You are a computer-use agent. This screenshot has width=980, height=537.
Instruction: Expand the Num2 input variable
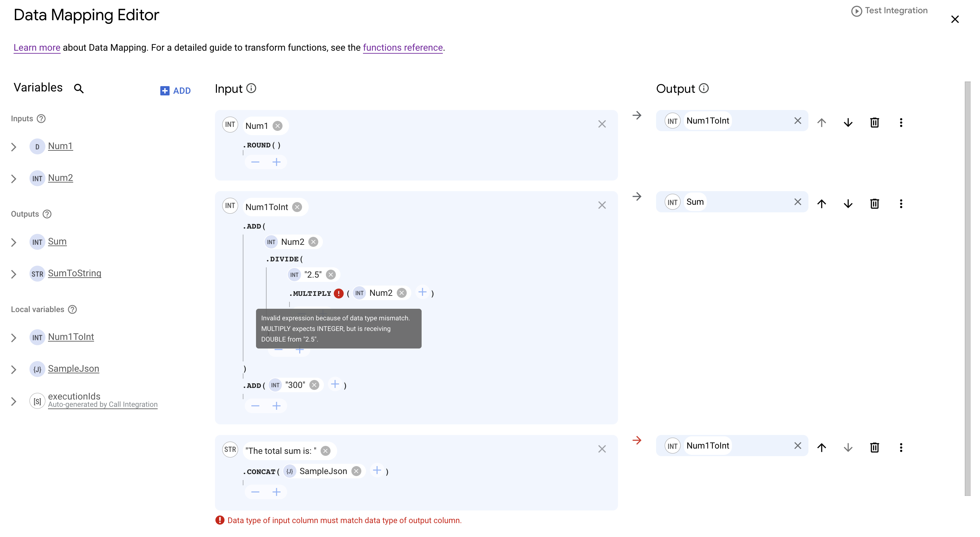pyautogui.click(x=13, y=178)
